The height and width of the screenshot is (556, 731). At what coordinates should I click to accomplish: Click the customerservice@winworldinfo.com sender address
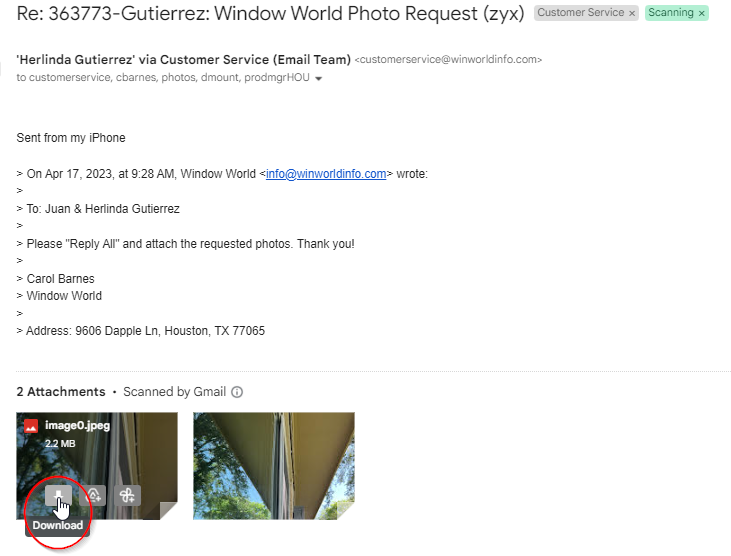(448, 60)
